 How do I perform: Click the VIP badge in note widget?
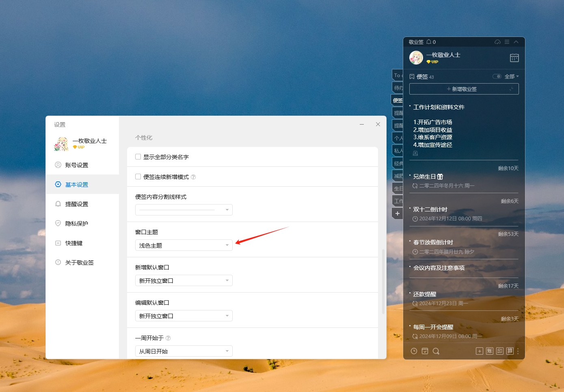point(432,62)
